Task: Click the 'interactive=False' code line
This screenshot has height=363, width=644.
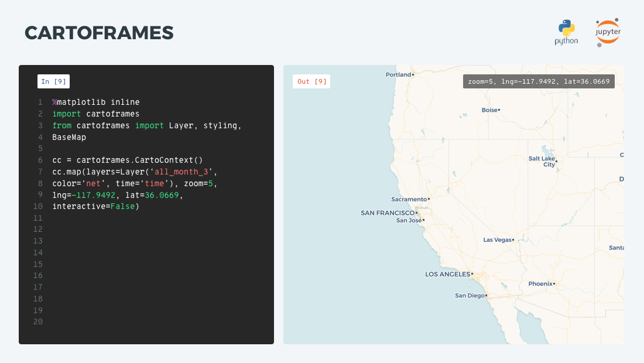Action: [x=95, y=206]
